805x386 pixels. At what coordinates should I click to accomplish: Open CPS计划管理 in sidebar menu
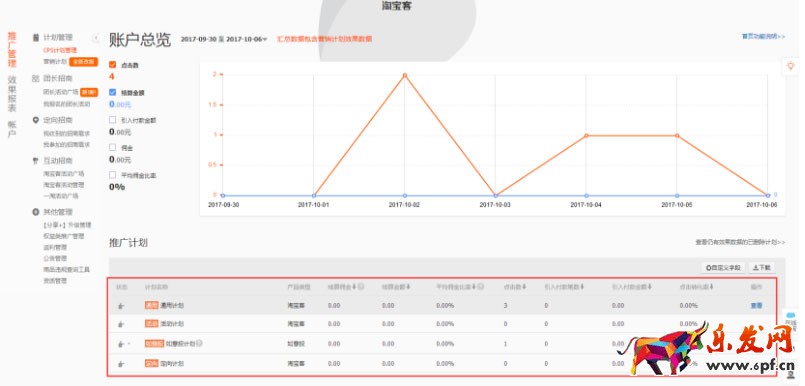tap(60, 50)
